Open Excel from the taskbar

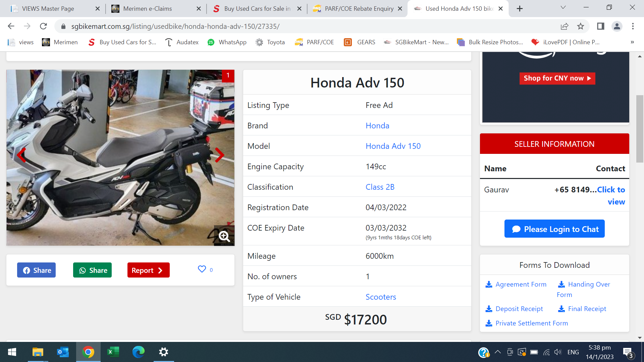(113, 352)
